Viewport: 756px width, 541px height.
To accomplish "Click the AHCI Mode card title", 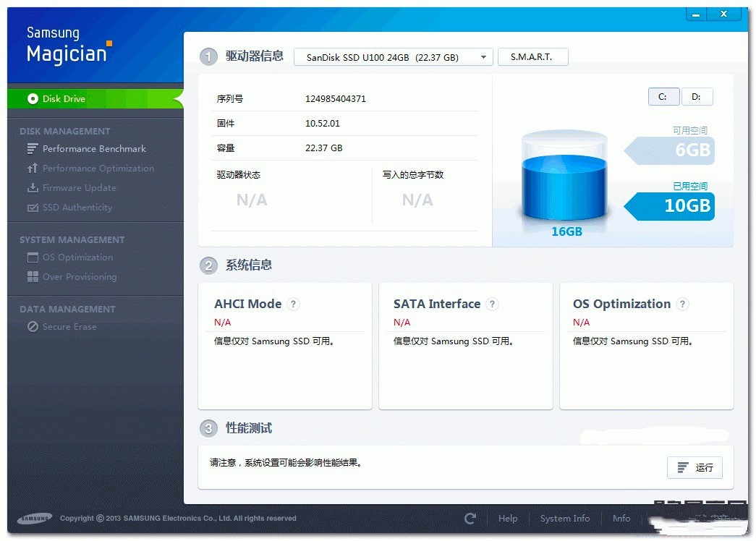I will (x=248, y=304).
